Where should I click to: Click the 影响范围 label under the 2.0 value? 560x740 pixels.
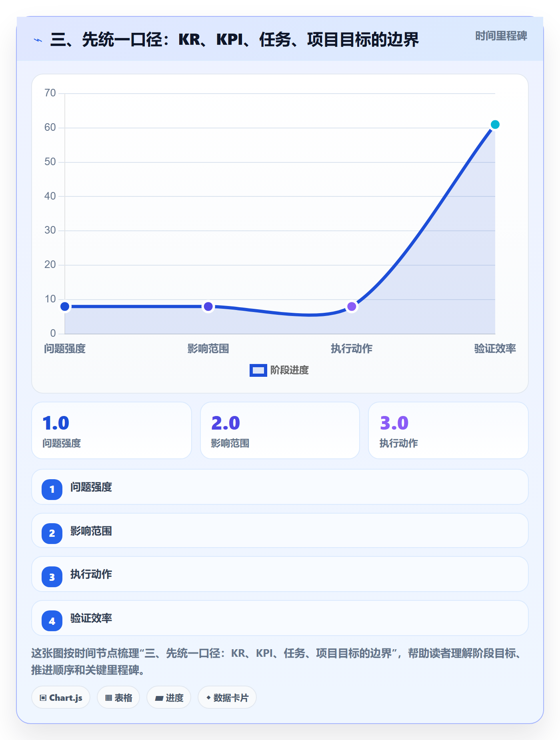230,443
